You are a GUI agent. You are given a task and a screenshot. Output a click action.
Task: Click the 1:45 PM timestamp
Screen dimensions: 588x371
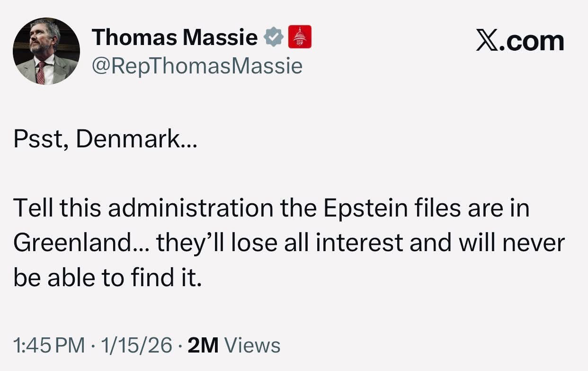click(50, 346)
